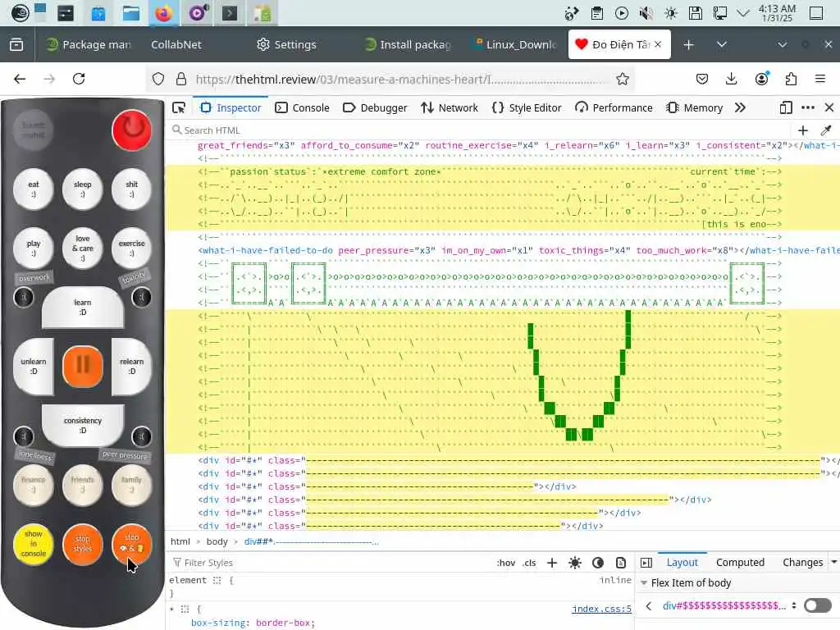The height and width of the screenshot is (630, 840).
Task: Click the exercise button on remote
Action: [x=132, y=248]
